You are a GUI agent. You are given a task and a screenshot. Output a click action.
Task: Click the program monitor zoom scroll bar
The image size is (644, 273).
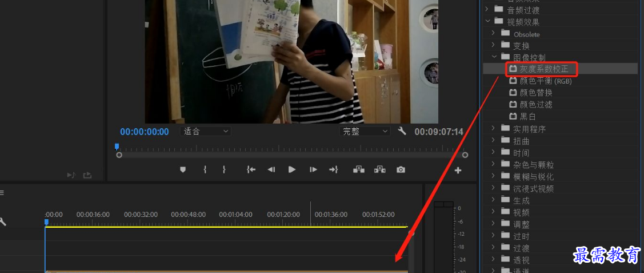pyautogui.click(x=291, y=155)
